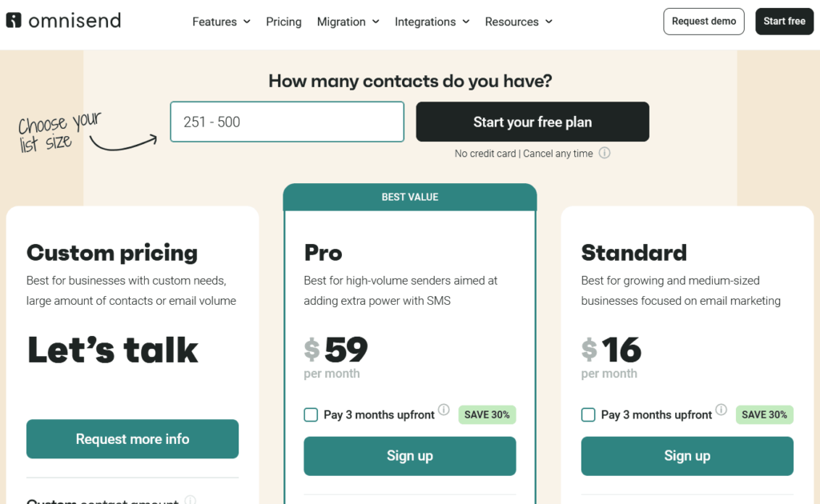Click info icon beside Cancel any time
This screenshot has height=504, width=820.
pos(605,153)
